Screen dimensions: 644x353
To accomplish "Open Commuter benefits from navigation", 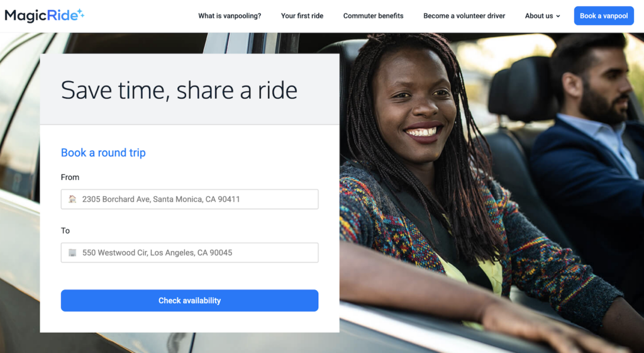I will [x=374, y=16].
